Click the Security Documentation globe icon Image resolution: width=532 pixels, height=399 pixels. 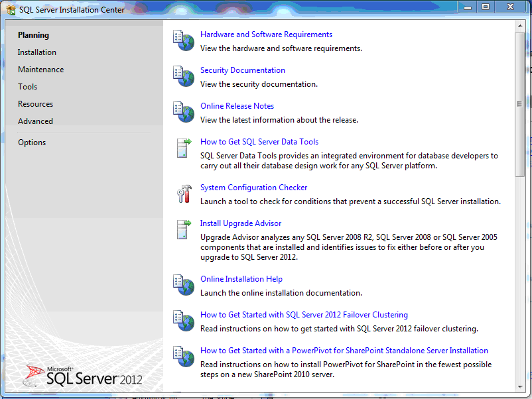183,76
